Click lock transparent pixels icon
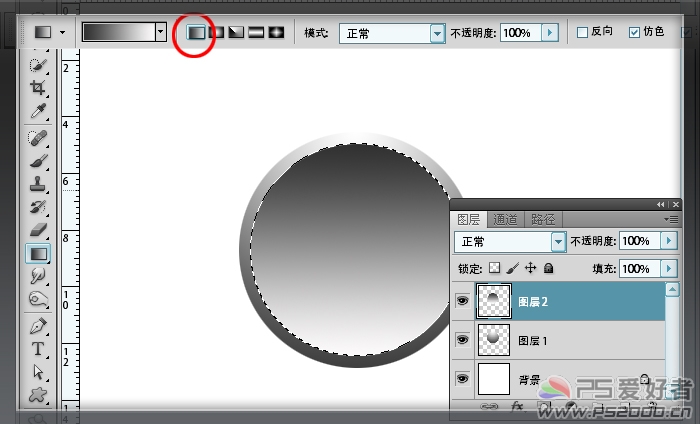The height and width of the screenshot is (424, 700). tap(494, 268)
